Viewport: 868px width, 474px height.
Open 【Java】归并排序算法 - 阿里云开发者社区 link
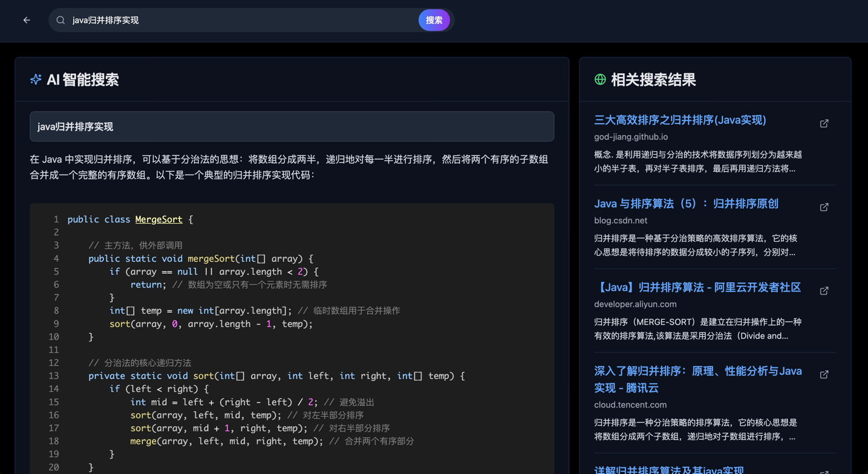coord(697,287)
